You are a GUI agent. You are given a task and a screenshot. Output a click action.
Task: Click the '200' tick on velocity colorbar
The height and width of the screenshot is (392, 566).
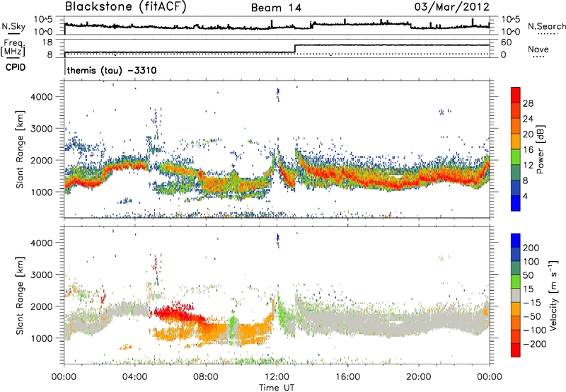click(531, 248)
